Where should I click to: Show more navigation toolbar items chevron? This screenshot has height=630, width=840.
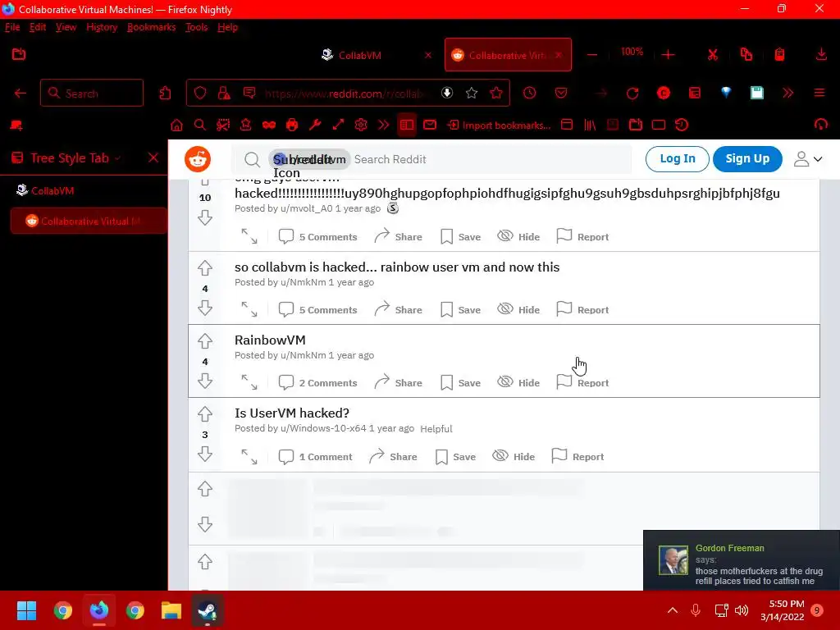(787, 94)
